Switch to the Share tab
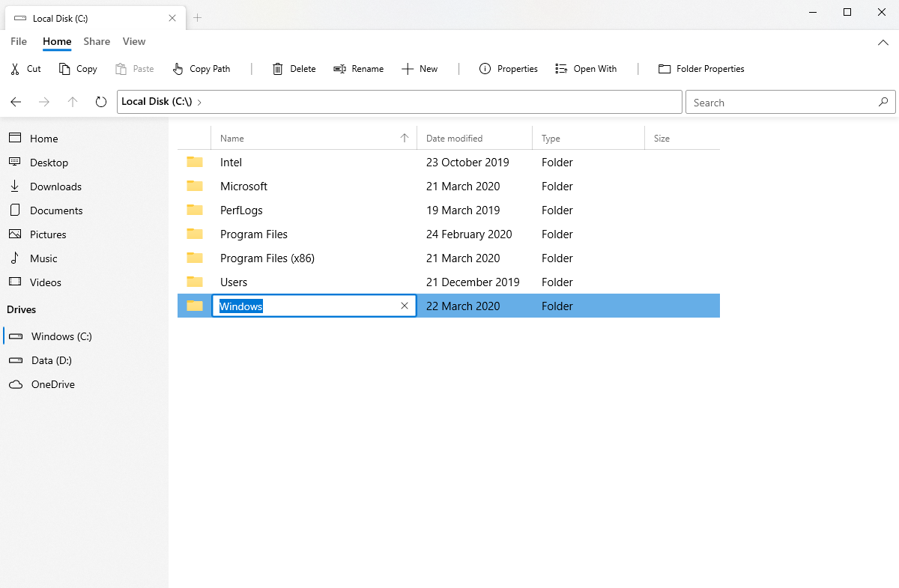 point(97,42)
